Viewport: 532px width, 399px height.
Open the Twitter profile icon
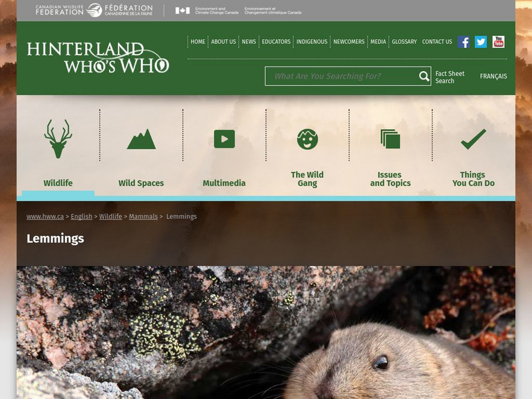point(480,42)
